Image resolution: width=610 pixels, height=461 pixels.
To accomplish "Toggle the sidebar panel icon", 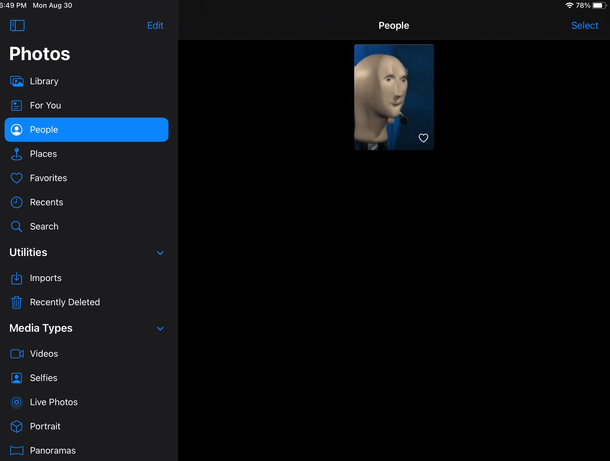I will [17, 26].
